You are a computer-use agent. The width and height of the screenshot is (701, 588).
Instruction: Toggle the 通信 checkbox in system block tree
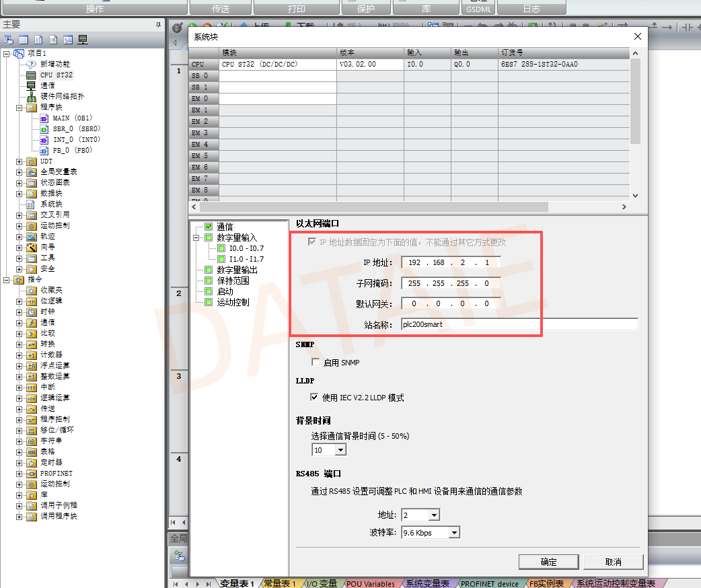point(209,227)
